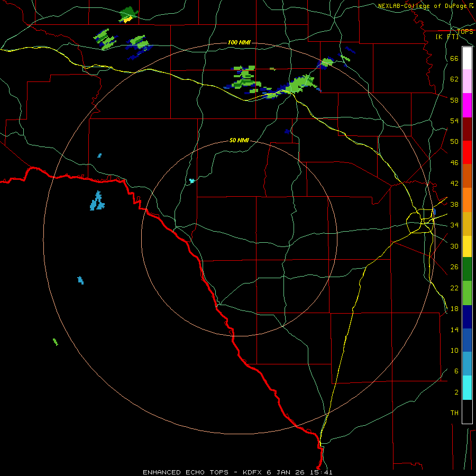Click the "KDFX" radar site identifier
This screenshot has width=476, height=476.
tap(252, 472)
